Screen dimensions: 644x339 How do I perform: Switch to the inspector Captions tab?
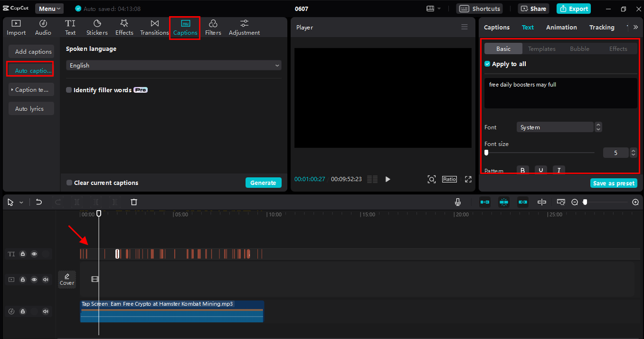[x=497, y=27]
